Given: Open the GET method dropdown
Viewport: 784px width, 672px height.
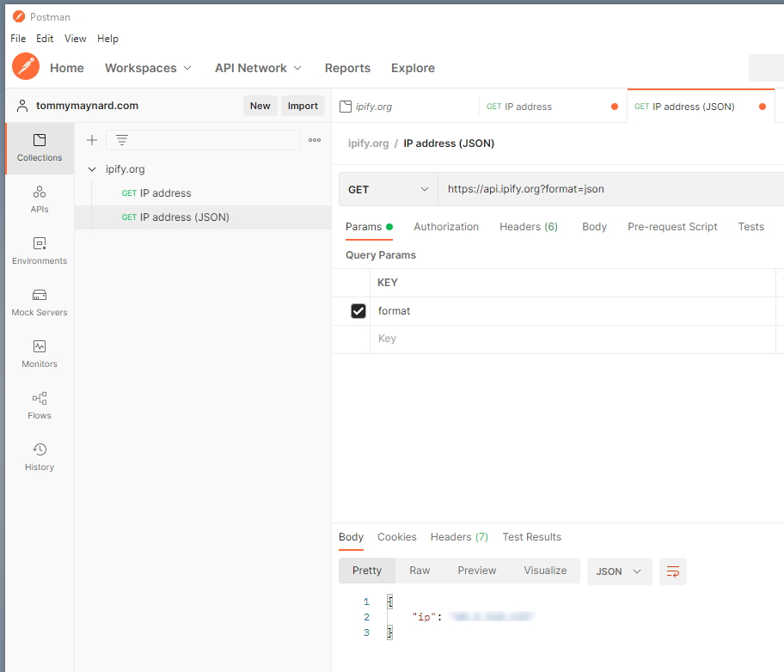Looking at the screenshot, I should (x=389, y=190).
